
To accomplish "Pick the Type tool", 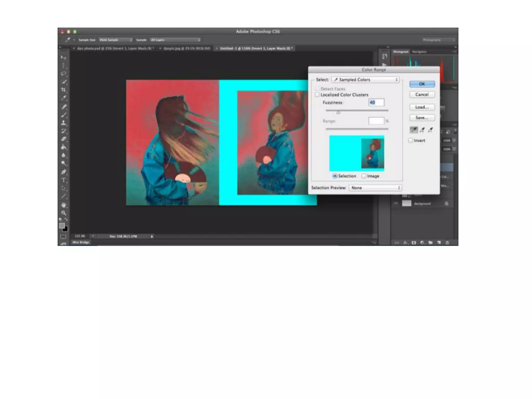I will pos(63,180).
